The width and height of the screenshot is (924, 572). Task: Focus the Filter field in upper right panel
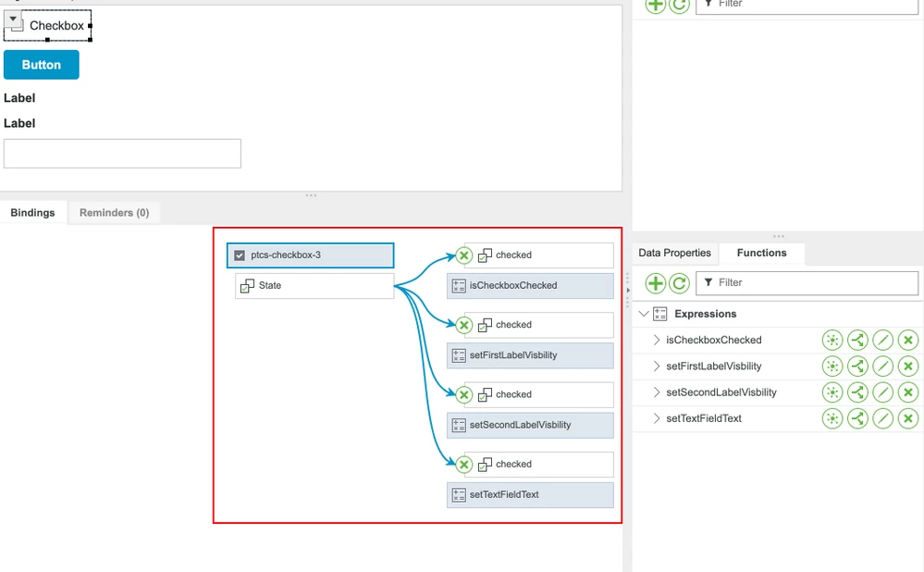click(x=807, y=6)
